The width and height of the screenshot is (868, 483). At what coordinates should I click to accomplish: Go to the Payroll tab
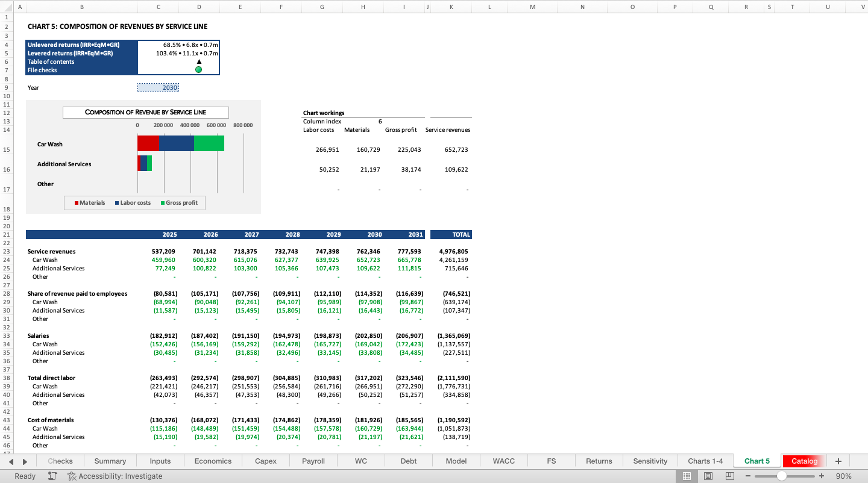(x=313, y=461)
